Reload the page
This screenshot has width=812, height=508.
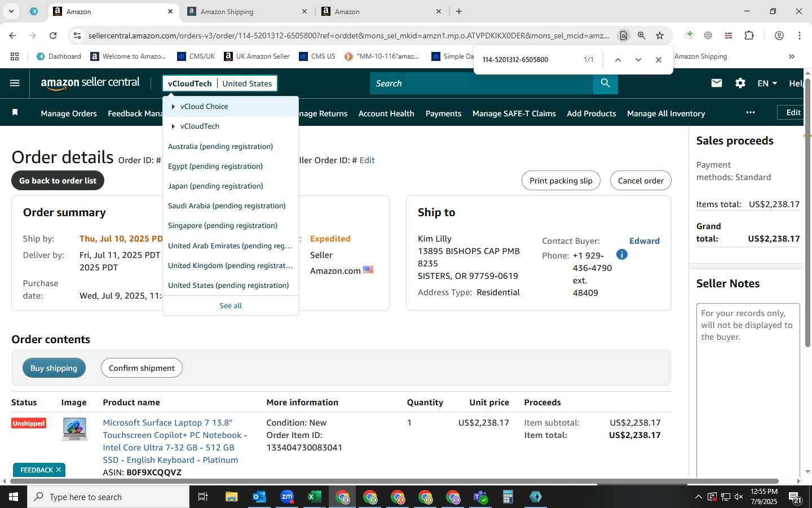point(53,36)
